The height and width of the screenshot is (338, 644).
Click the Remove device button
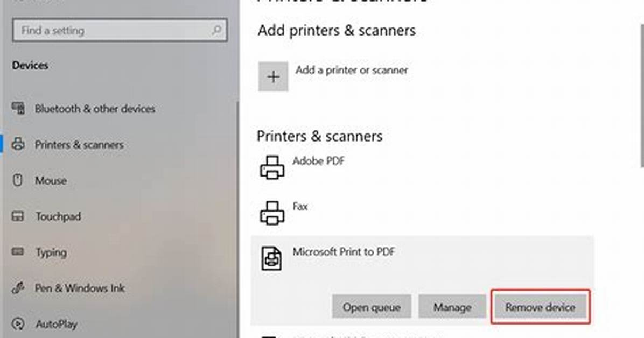pyautogui.click(x=541, y=307)
